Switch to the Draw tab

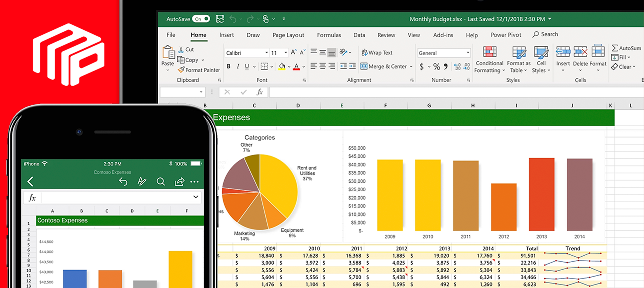point(253,35)
